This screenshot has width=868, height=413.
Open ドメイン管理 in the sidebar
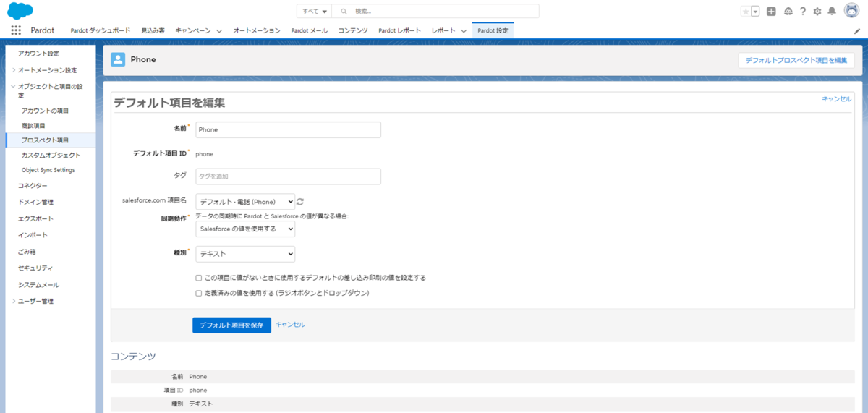pos(35,202)
